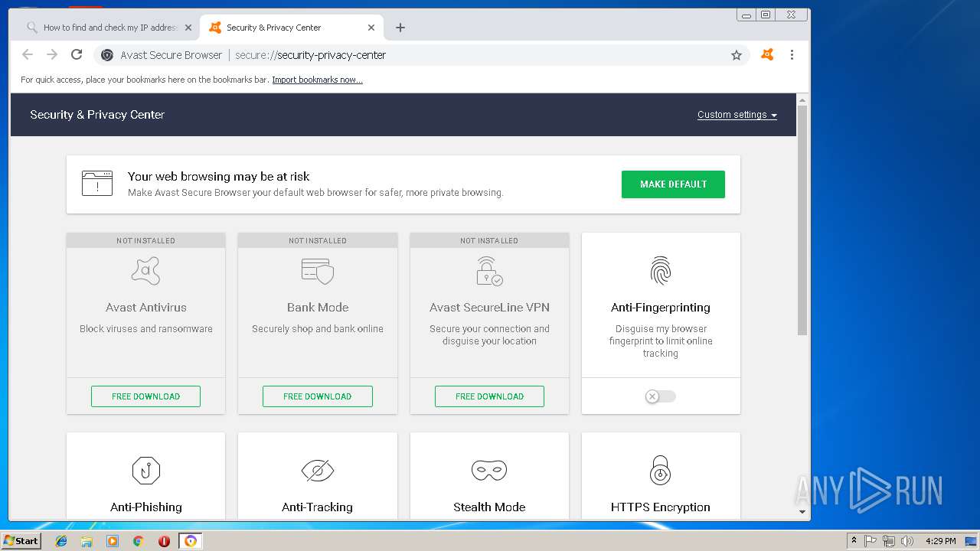Click the HTTPS Encryption padlock icon
Image resolution: width=980 pixels, height=551 pixels.
pyautogui.click(x=661, y=470)
